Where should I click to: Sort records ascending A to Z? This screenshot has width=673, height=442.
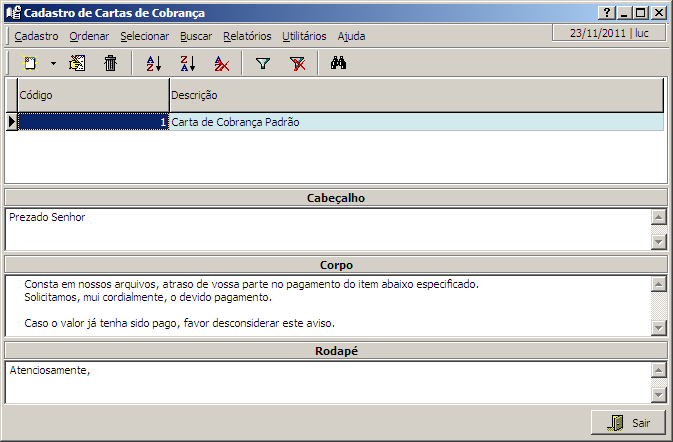pyautogui.click(x=153, y=63)
